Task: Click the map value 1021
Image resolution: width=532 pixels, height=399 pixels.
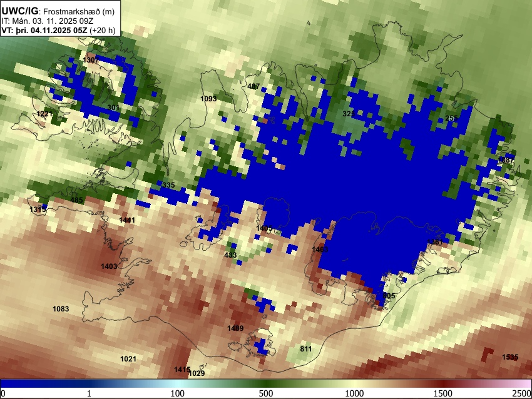Action: pos(128,358)
